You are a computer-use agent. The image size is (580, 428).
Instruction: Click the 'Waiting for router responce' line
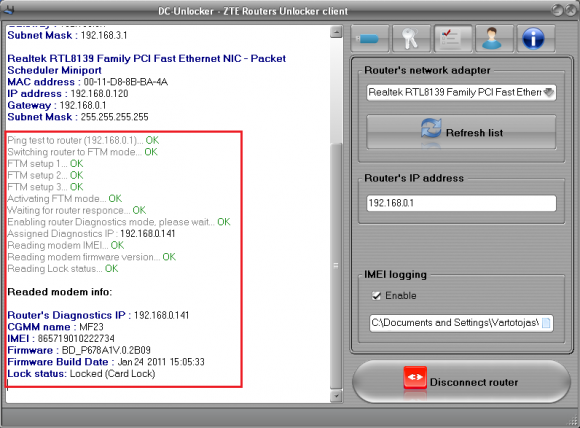tap(77, 210)
